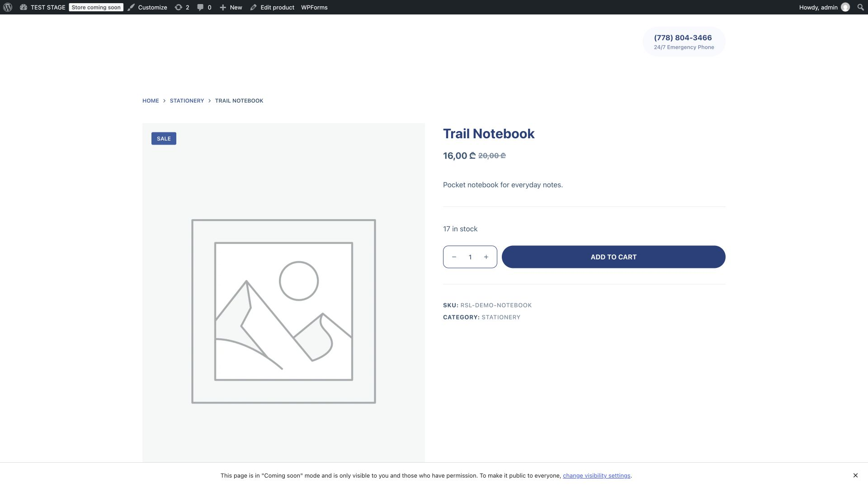The height and width of the screenshot is (488, 868).
Task: Open the WordPress logo menu
Action: click(x=8, y=7)
